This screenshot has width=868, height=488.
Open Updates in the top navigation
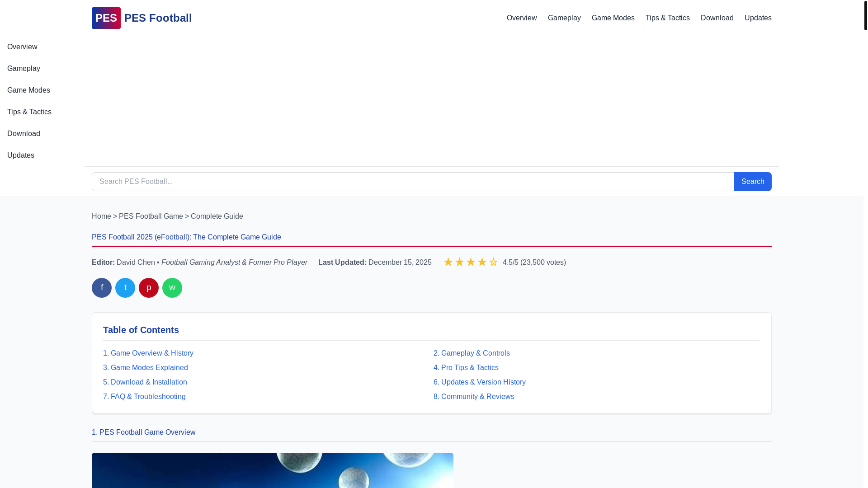coord(758,18)
